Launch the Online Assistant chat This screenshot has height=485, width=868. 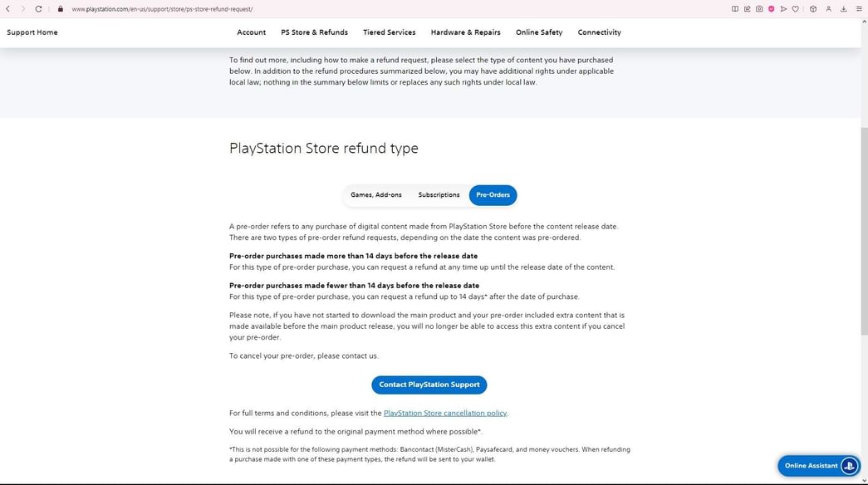pyautogui.click(x=810, y=465)
